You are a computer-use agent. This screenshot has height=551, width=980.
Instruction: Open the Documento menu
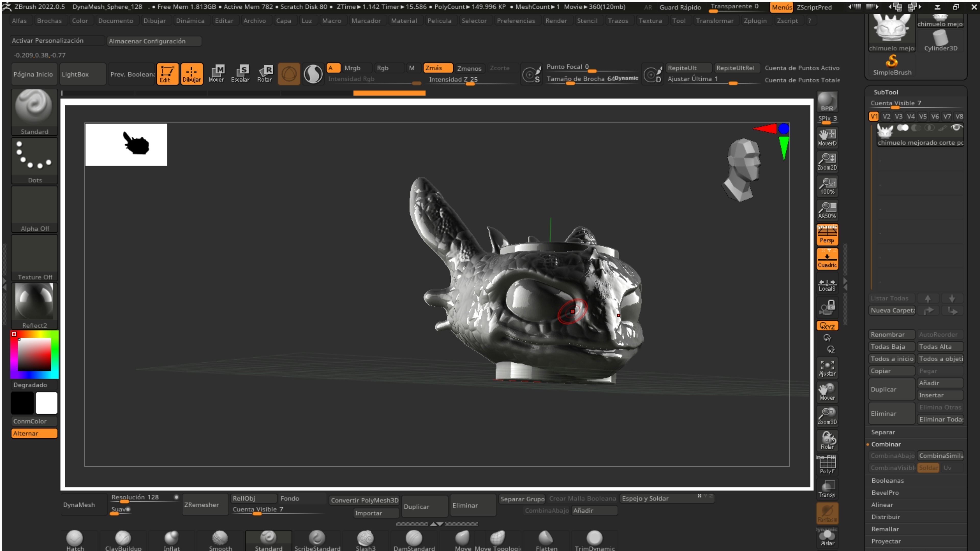[x=116, y=20]
